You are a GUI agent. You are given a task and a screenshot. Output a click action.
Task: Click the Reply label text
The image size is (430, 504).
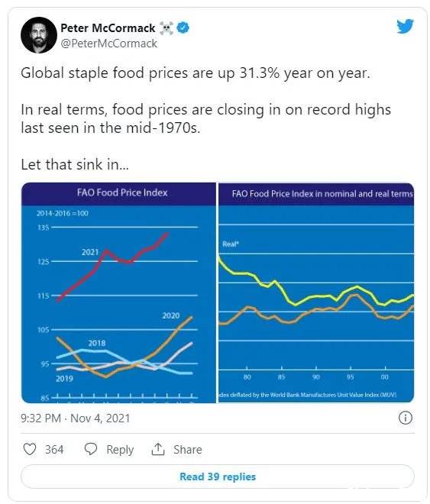(x=120, y=449)
